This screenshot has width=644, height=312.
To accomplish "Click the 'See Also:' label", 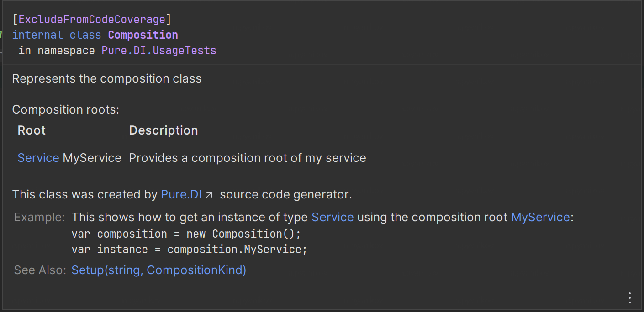I will (x=40, y=270).
